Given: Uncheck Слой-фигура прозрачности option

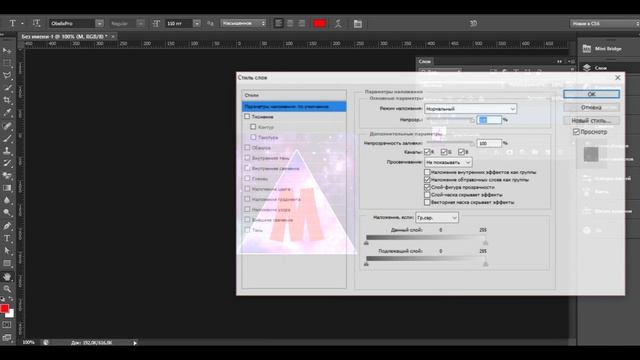Looking at the screenshot, I should click(427, 187).
